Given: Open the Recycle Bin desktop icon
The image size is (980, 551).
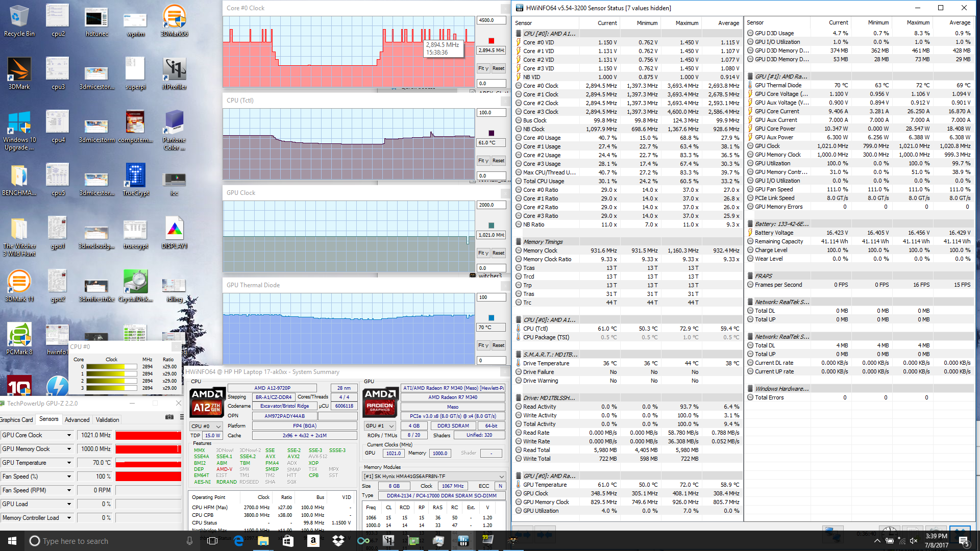Looking at the screenshot, I should 19,21.
